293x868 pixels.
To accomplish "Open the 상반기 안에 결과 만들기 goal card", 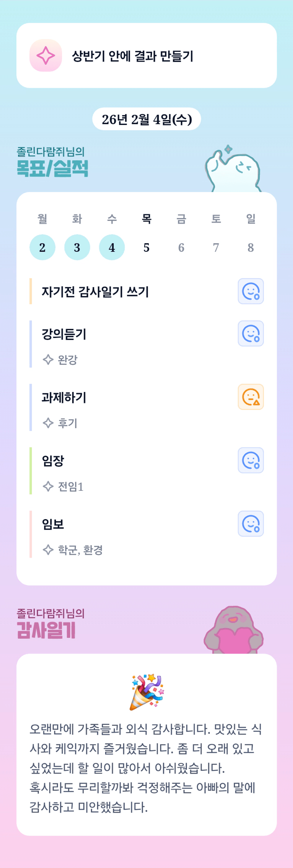I will pos(146,56).
